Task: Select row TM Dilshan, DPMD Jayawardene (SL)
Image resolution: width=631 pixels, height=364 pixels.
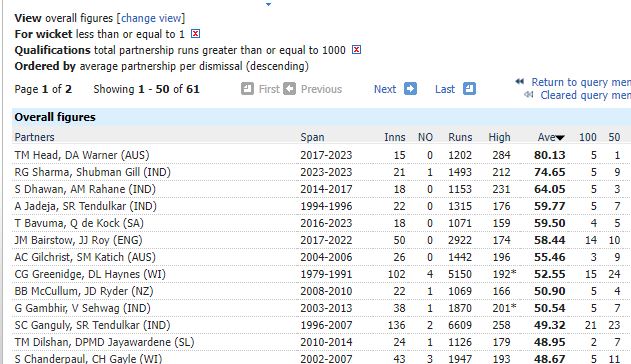Action: pos(322,342)
